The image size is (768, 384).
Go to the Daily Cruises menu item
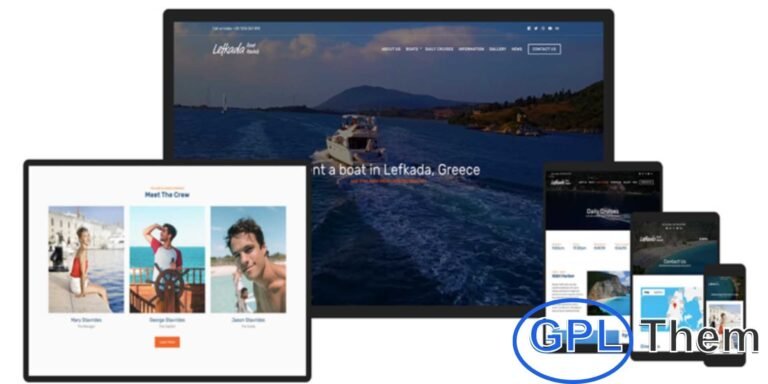pyautogui.click(x=439, y=49)
